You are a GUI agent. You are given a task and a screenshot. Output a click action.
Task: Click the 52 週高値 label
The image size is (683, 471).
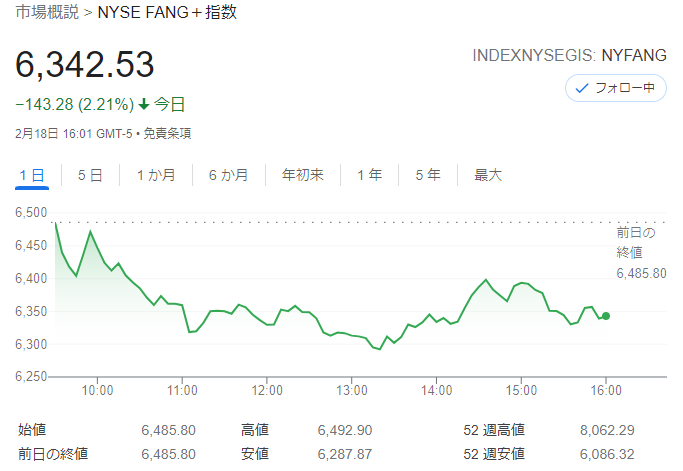point(494,430)
